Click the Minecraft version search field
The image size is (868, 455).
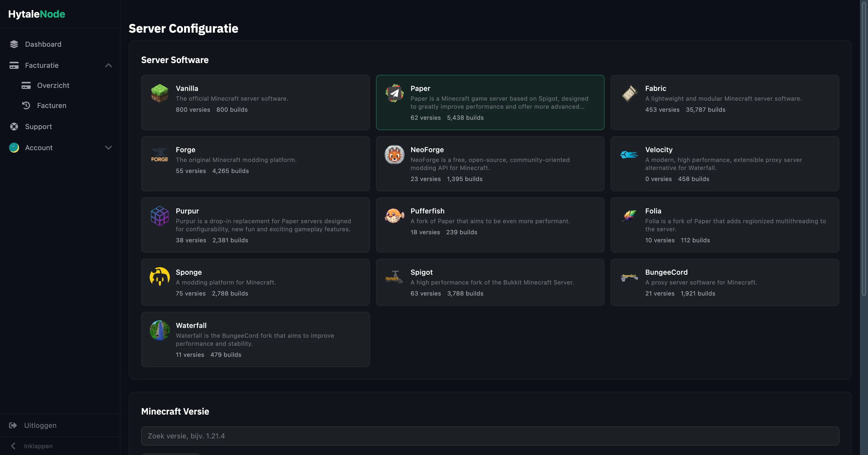(x=490, y=436)
